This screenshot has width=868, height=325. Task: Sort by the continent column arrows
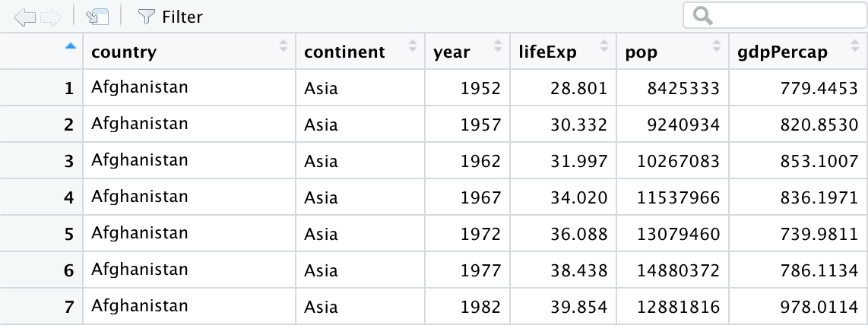(413, 46)
